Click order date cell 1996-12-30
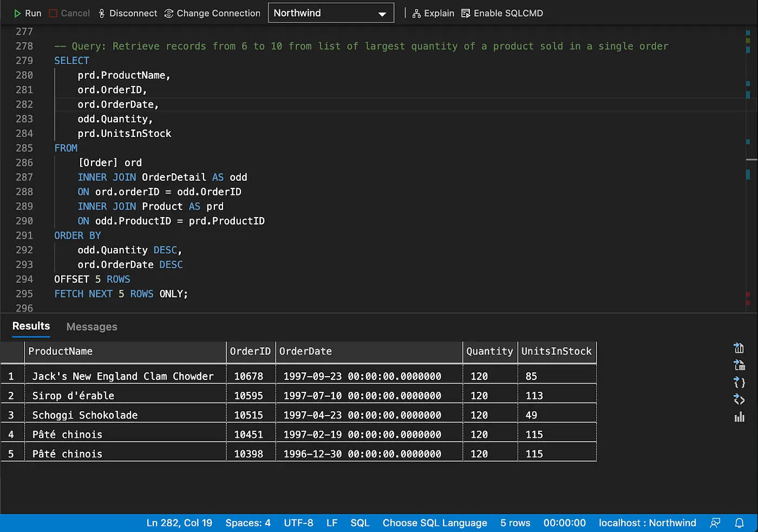Image resolution: width=758 pixels, height=532 pixels. tap(369, 454)
